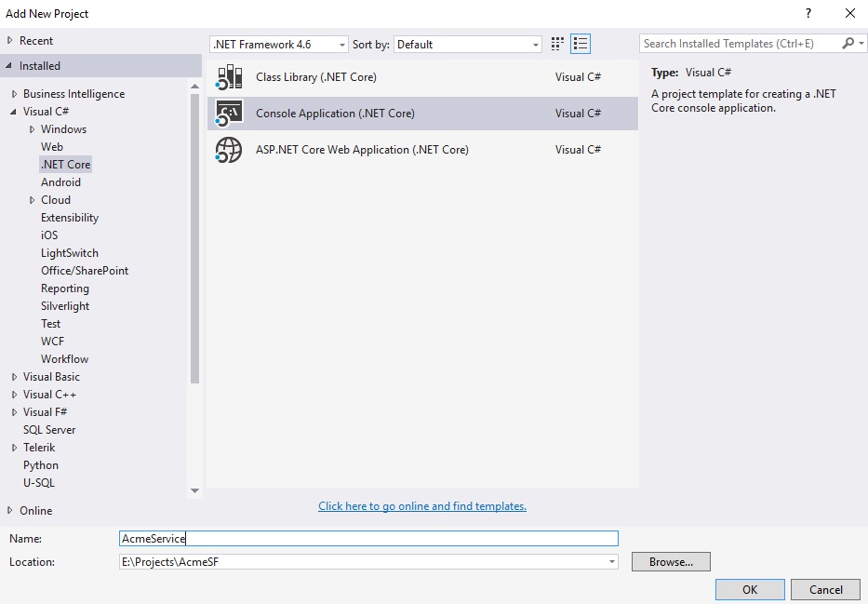The image size is (868, 604).
Task: Expand the Cloud sub-node arrow
Action: click(33, 200)
